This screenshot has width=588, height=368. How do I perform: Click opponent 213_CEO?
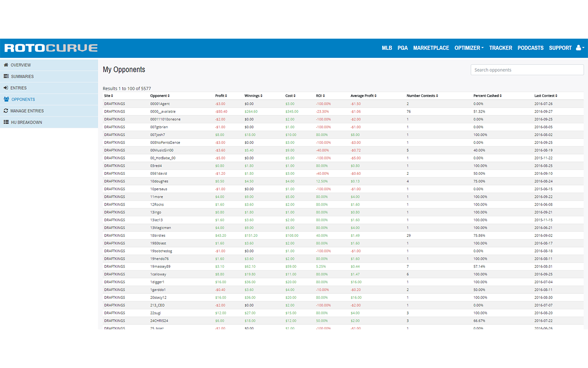pos(158,305)
